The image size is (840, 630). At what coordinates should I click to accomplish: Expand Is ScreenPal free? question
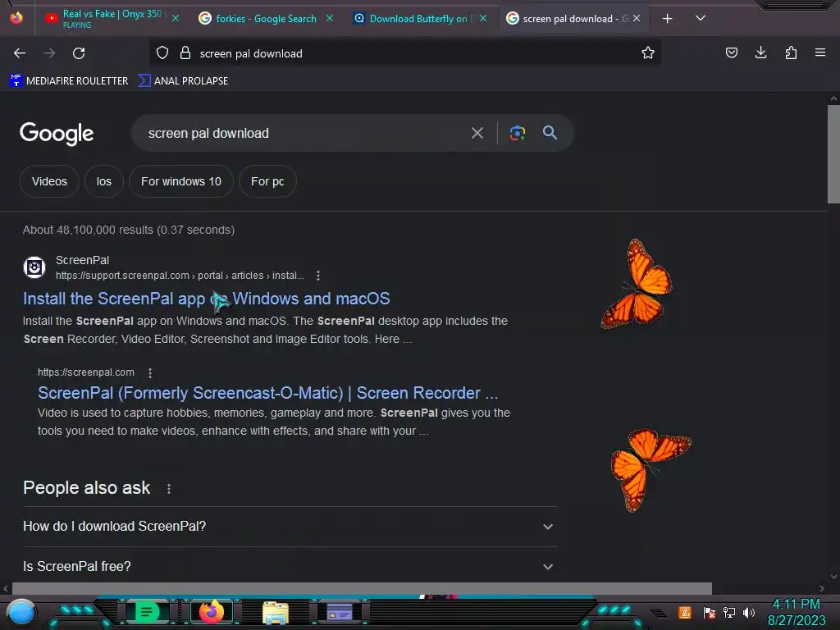tap(290, 566)
